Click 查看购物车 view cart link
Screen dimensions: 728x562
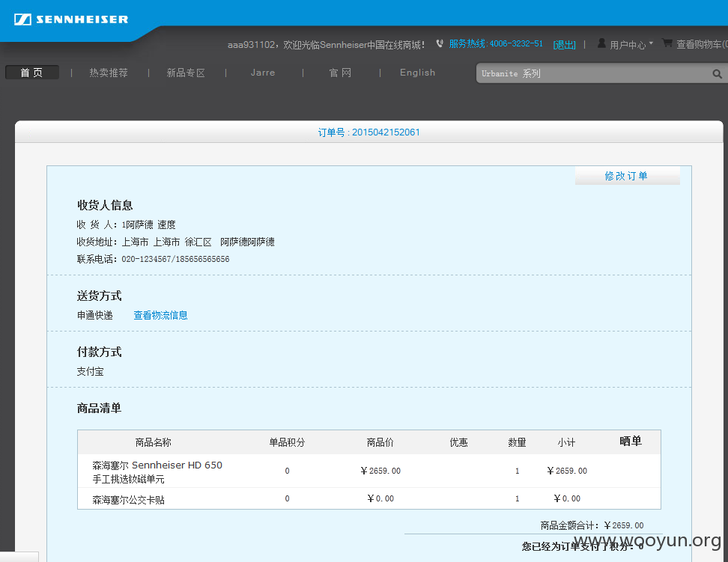tap(702, 44)
